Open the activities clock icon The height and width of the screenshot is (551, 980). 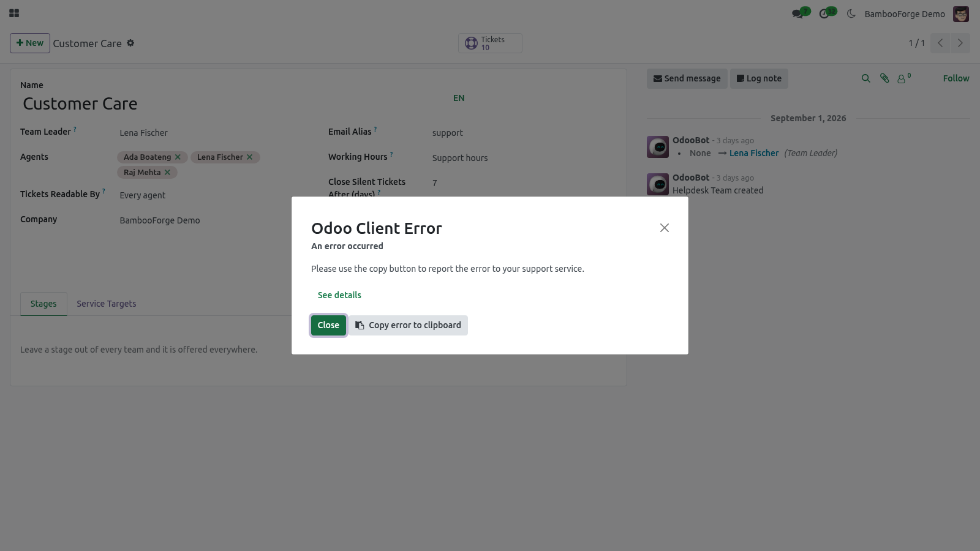pyautogui.click(x=824, y=13)
